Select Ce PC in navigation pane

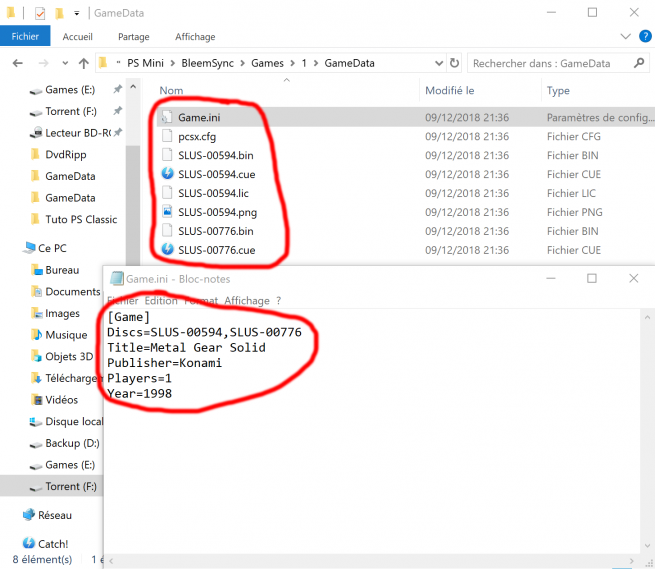[x=52, y=248]
